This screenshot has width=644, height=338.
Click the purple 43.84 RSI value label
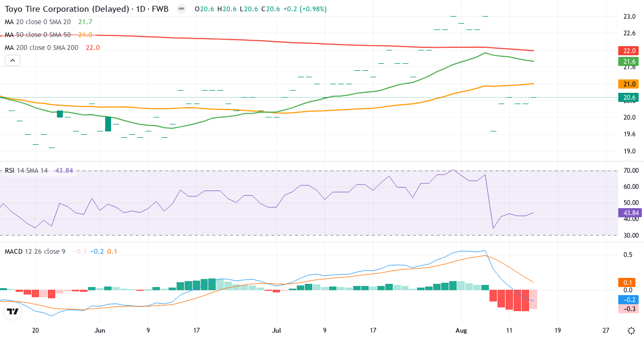tap(630, 212)
